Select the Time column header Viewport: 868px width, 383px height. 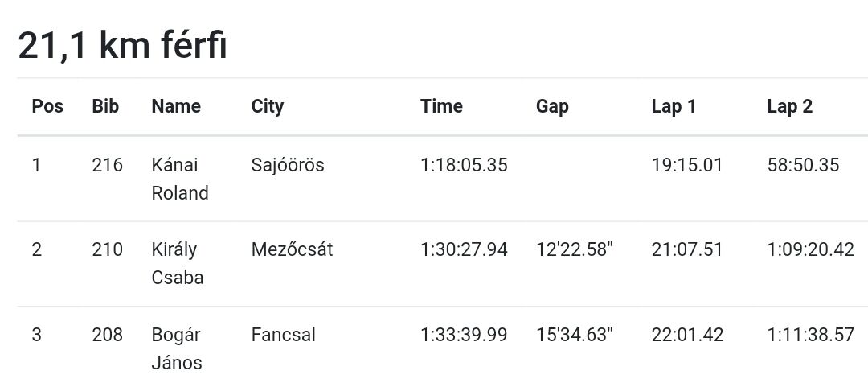coord(441,106)
